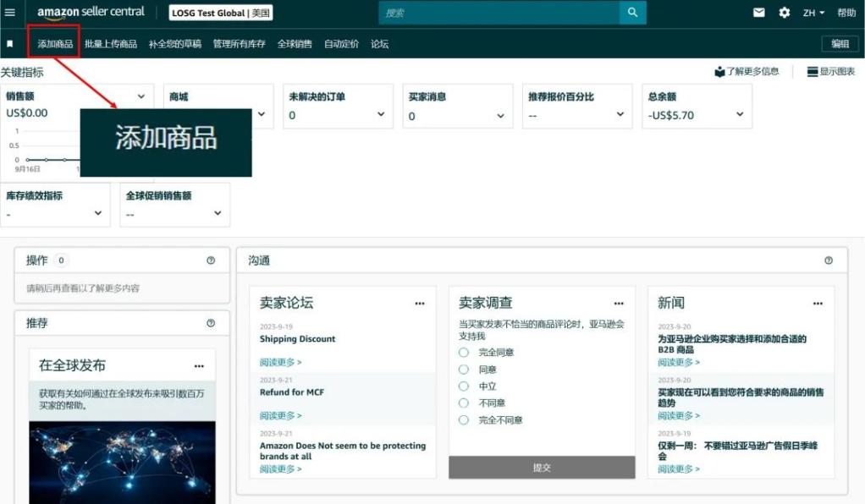Open 添加商品 in the navigation bar
865x504 pixels.
tap(55, 44)
